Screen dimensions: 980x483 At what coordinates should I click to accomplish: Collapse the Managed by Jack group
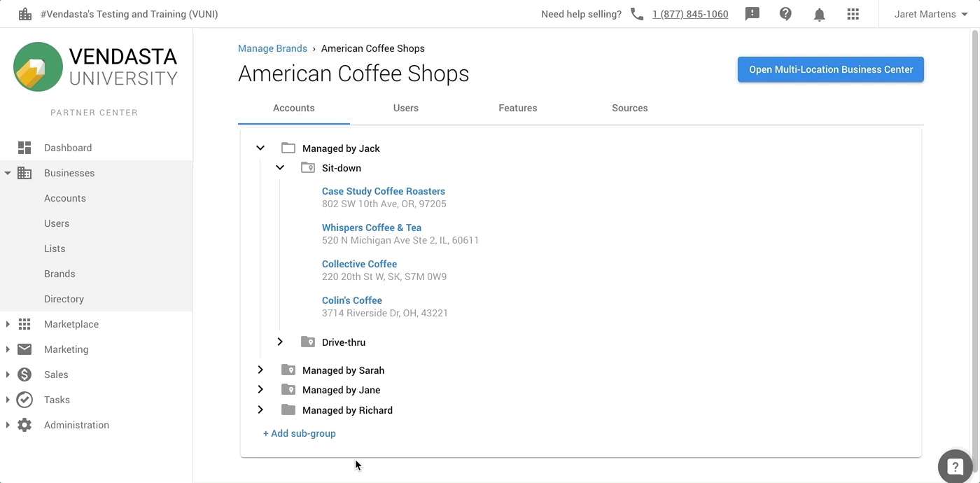260,148
